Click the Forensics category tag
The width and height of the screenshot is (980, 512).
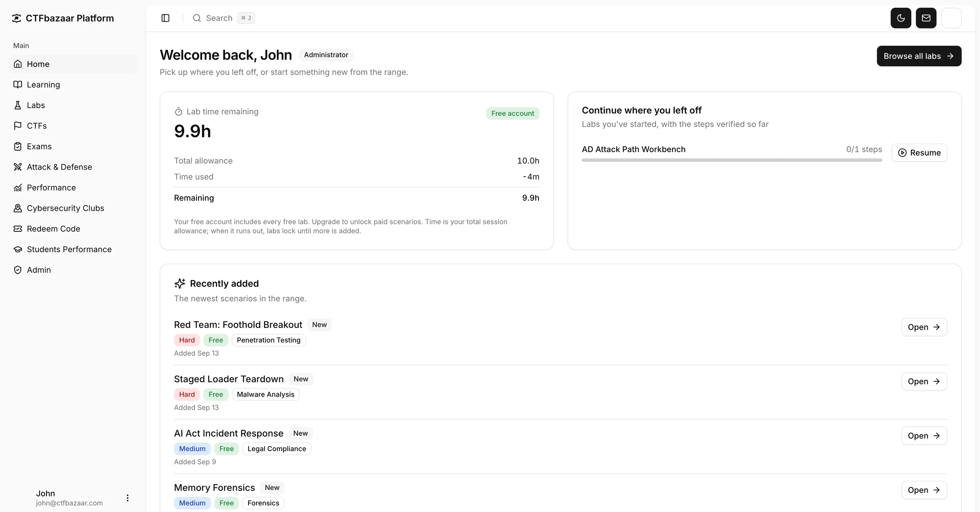tap(263, 503)
